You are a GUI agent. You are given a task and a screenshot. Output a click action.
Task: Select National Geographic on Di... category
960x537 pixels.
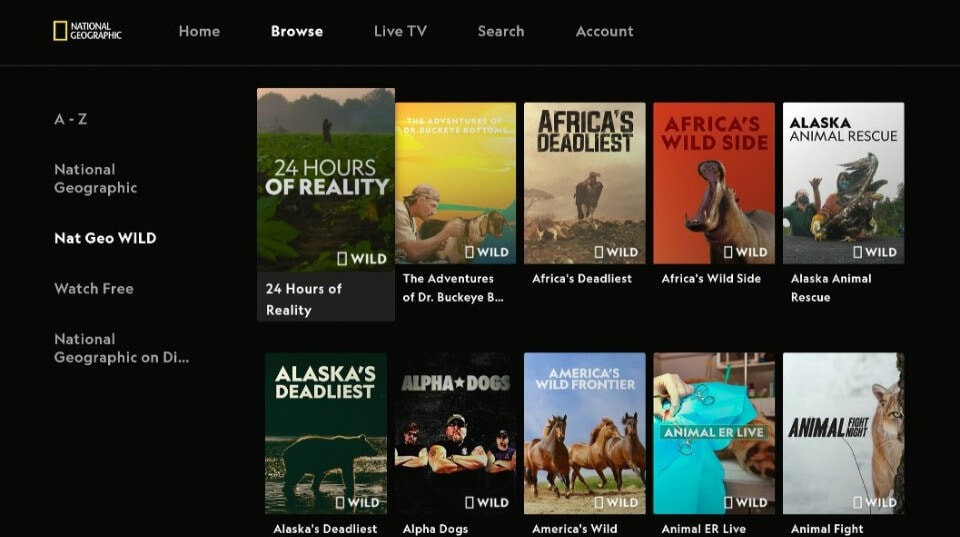point(121,348)
